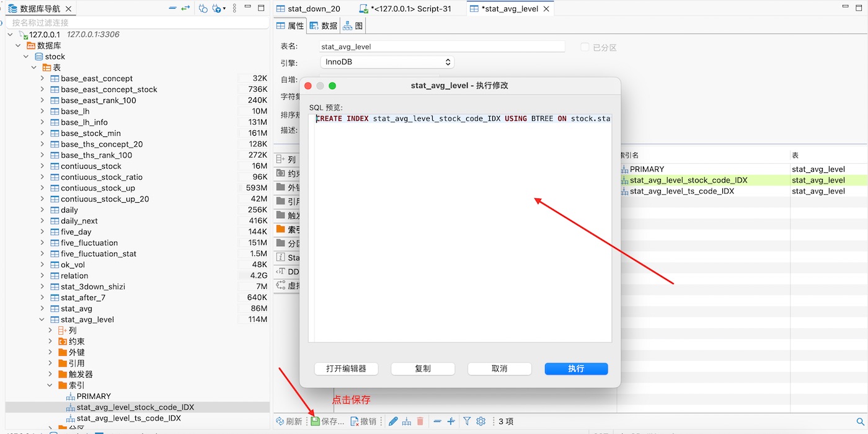Viewport: 868px width, 434px height.
Task: Click the 复制 button in dialog
Action: click(x=423, y=368)
